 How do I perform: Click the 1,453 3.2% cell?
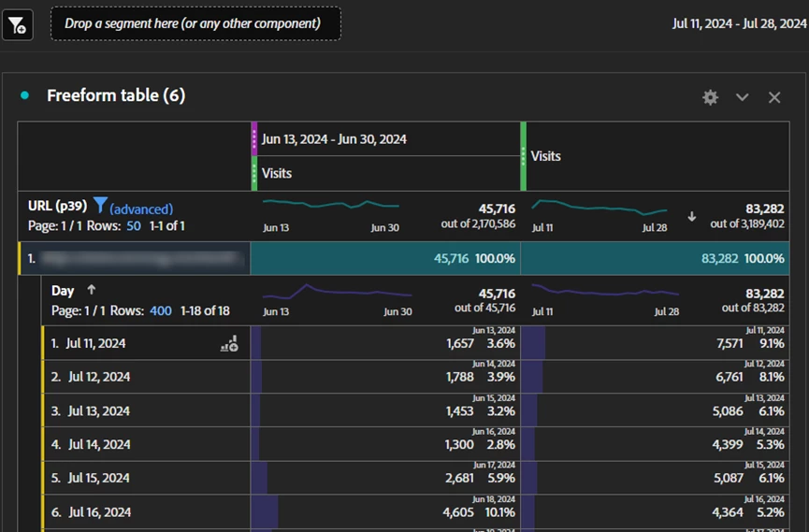[x=385, y=410]
